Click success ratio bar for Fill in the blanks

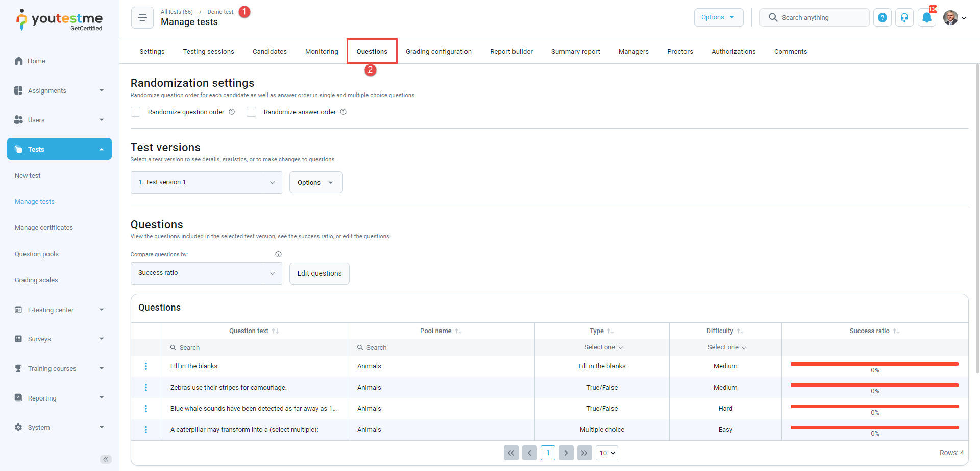point(875,364)
